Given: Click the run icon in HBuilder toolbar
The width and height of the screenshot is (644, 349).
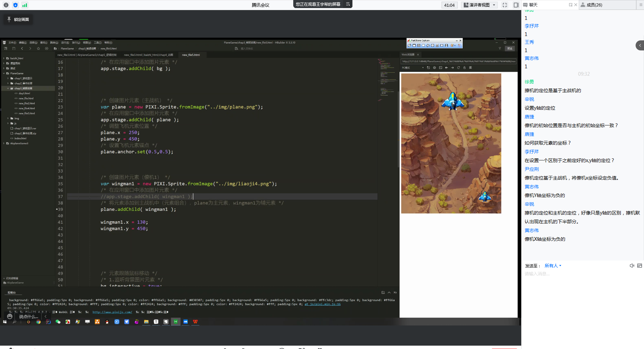Looking at the screenshot, I should point(47,48).
